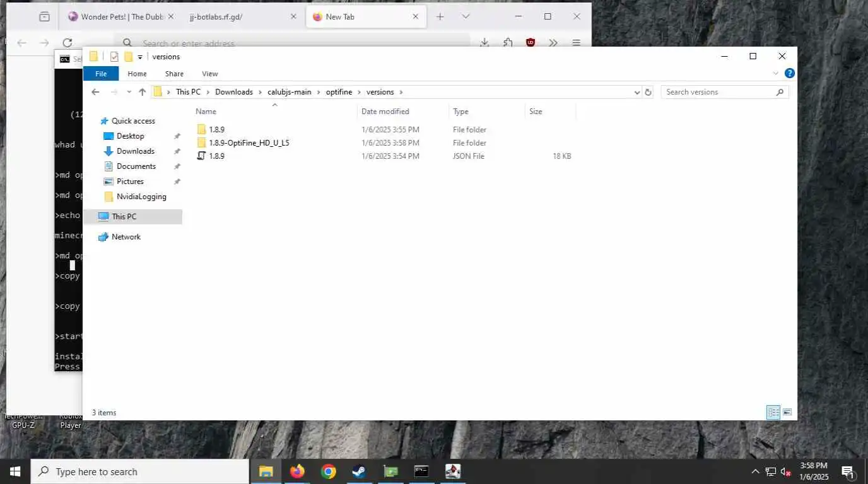Open File Explorer Help
This screenshot has width=868, height=484.
pyautogui.click(x=789, y=74)
